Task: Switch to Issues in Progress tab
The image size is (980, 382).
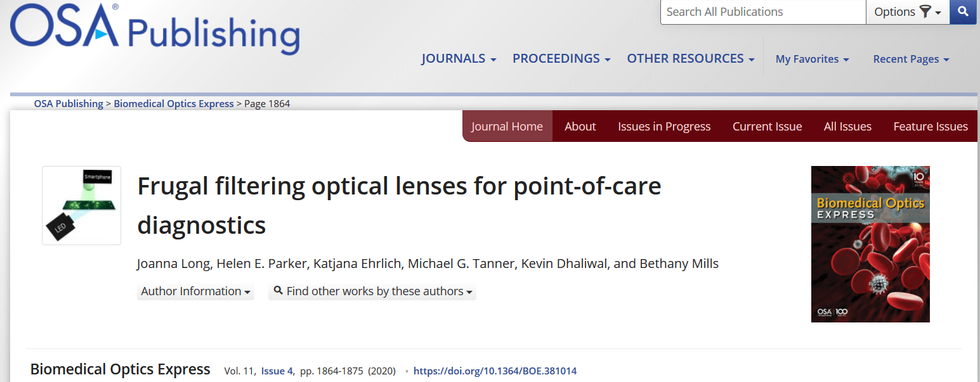Action: click(664, 127)
